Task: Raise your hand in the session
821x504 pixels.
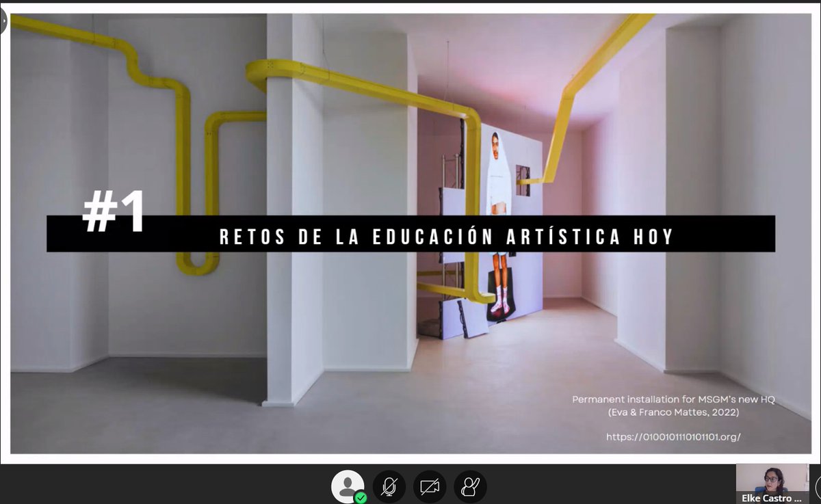Action: click(x=471, y=487)
